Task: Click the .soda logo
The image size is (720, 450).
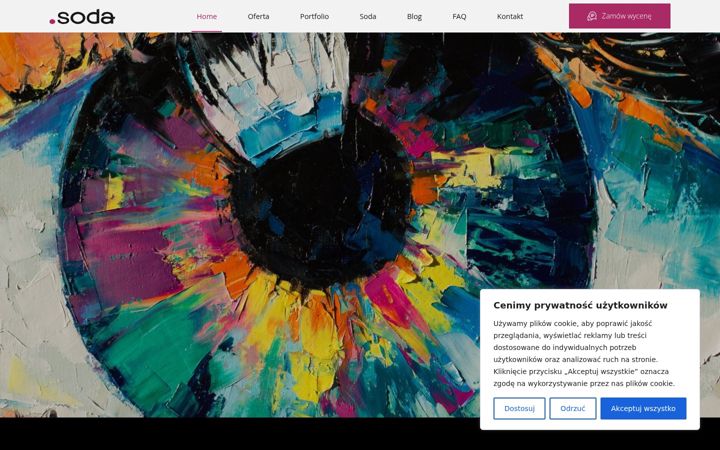Action: click(x=82, y=17)
